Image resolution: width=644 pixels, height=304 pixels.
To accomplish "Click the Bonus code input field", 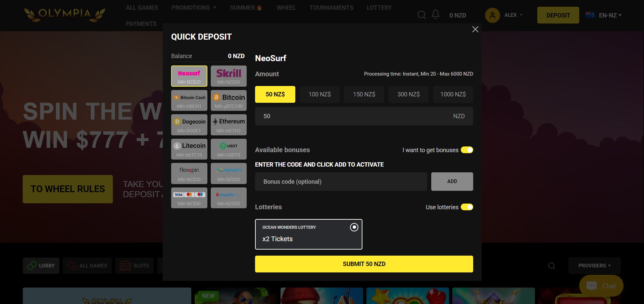I will 341,182.
